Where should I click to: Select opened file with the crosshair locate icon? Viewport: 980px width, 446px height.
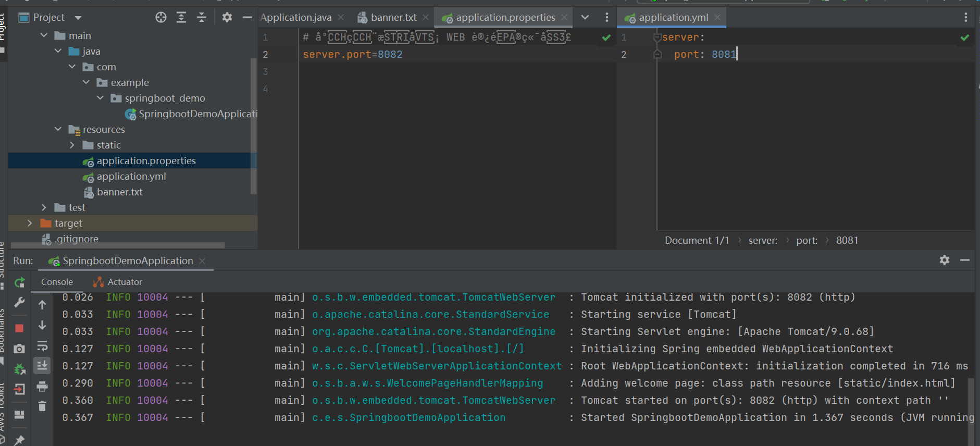[x=161, y=17]
